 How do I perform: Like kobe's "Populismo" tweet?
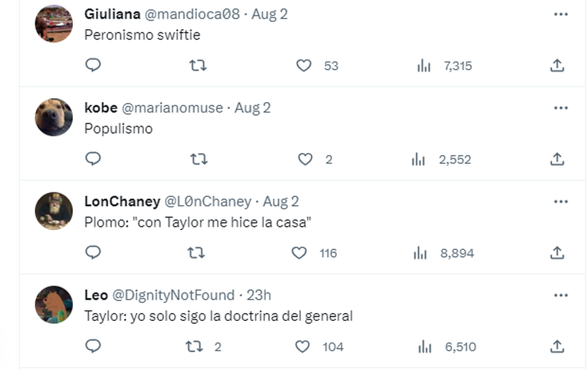click(305, 158)
